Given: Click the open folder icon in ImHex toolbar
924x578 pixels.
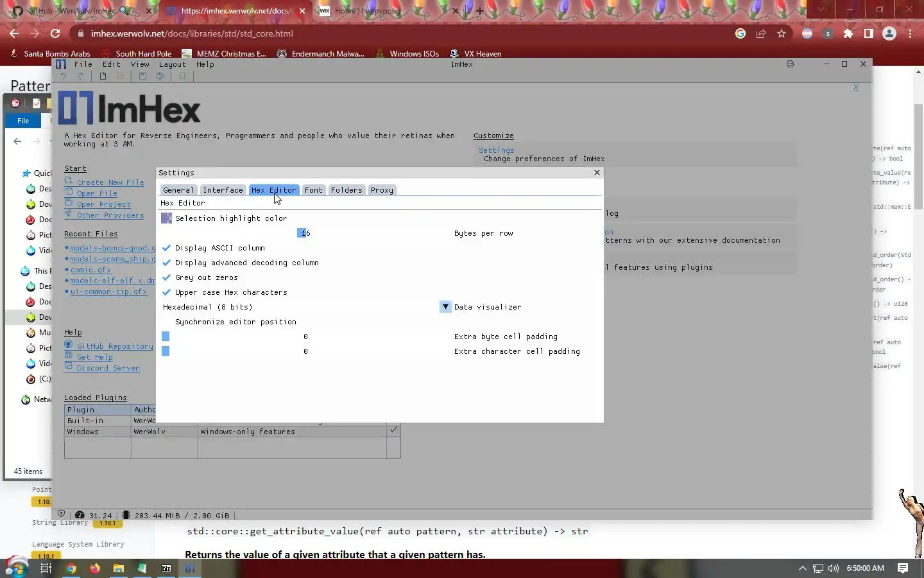Looking at the screenshot, I should pyautogui.click(x=120, y=76).
